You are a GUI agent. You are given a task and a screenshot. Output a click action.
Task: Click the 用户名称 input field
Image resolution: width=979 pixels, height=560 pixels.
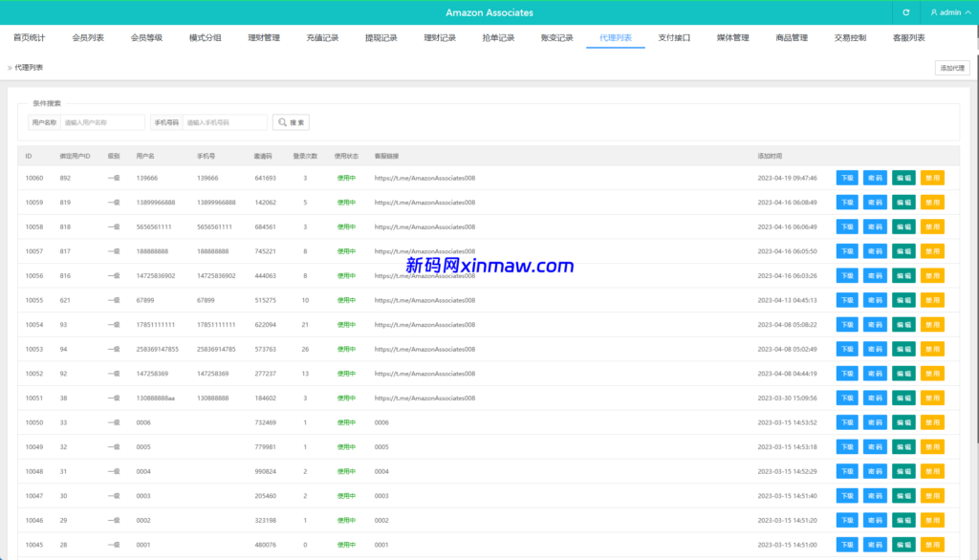102,122
